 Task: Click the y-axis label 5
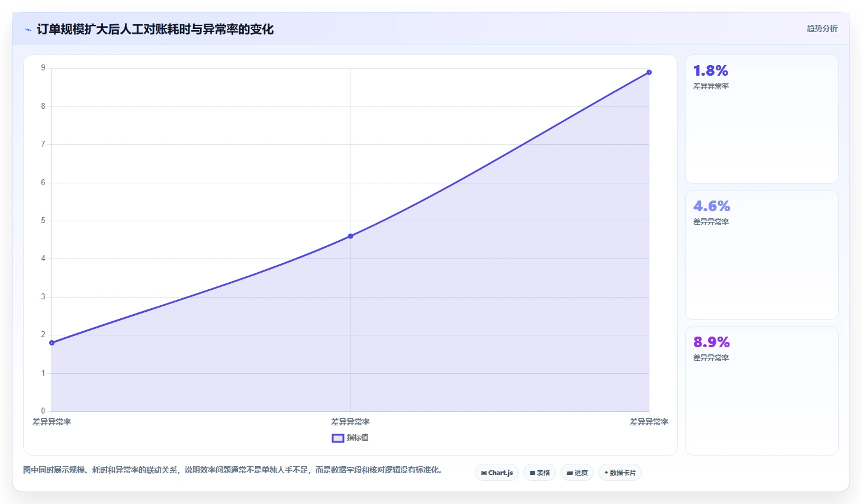[x=43, y=221]
